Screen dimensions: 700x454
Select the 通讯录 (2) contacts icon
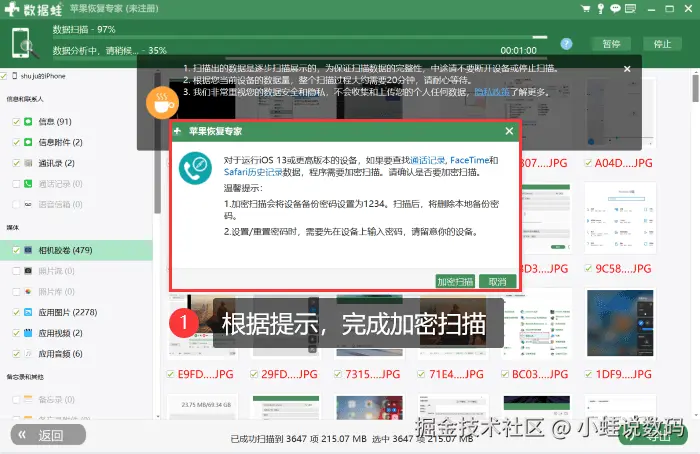click(28, 163)
